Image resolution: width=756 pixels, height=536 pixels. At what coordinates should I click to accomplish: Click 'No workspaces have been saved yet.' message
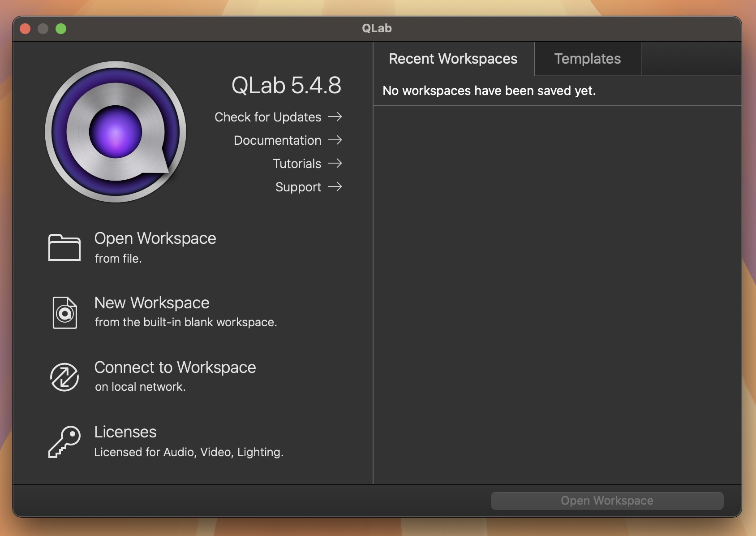pos(489,91)
